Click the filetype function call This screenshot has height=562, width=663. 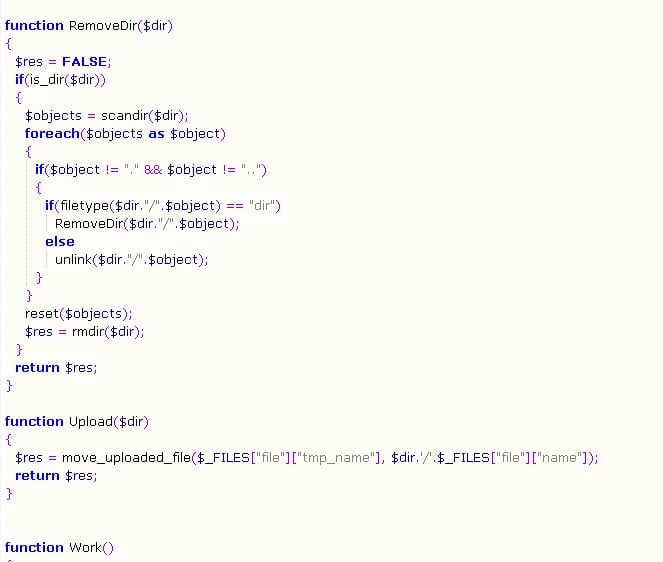pos(84,205)
